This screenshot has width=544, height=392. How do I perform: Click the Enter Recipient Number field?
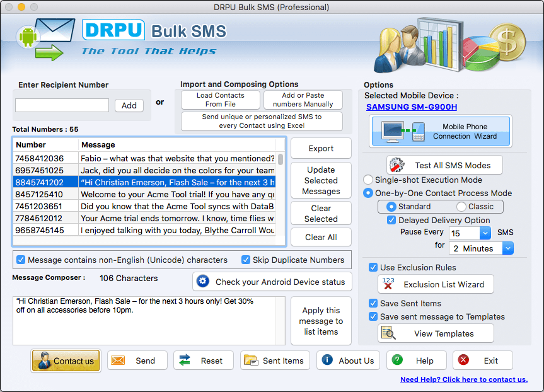pos(62,105)
